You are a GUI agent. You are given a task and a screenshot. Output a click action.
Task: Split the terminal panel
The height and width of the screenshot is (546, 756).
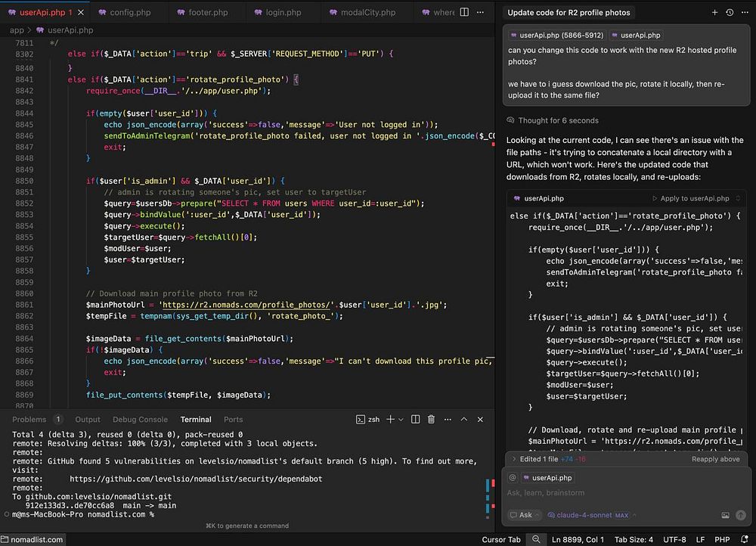415,419
